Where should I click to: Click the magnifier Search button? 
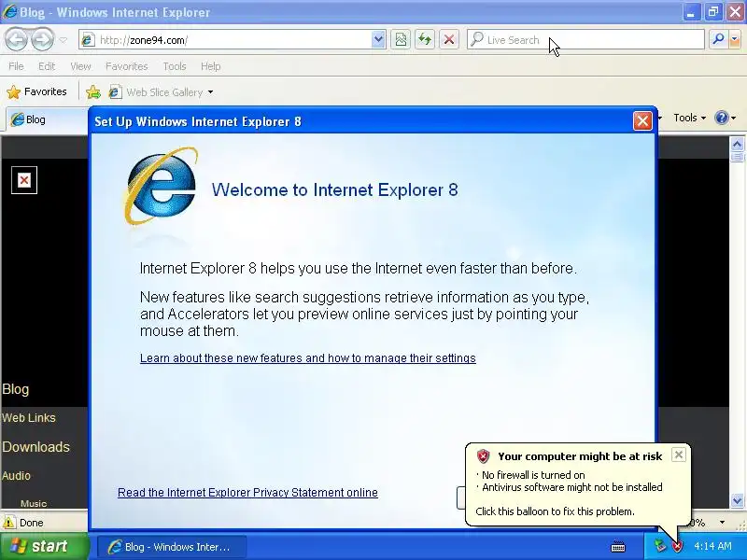tap(718, 40)
